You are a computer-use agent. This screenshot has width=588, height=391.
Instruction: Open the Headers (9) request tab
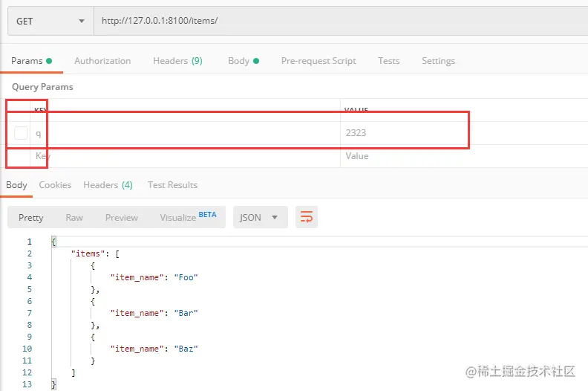click(x=177, y=61)
